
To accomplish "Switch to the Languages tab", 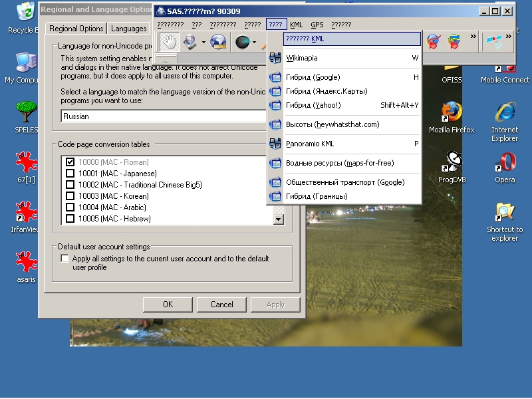I will point(128,29).
